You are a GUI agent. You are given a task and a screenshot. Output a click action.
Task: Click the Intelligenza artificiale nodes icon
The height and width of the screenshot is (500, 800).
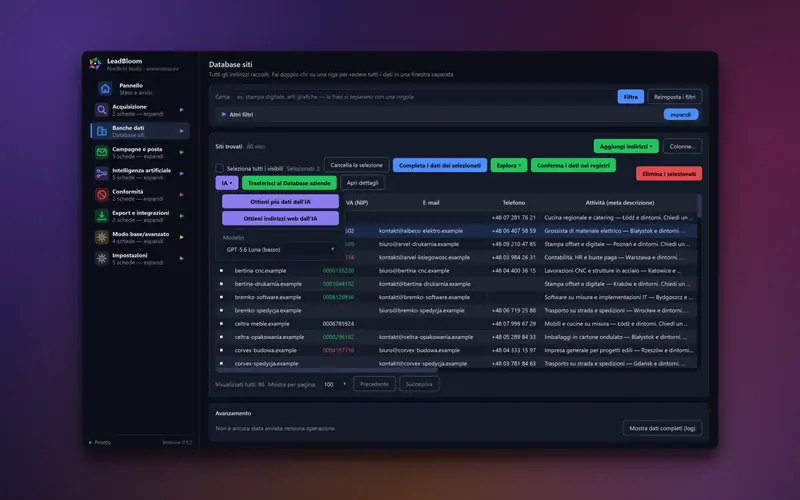(x=102, y=173)
